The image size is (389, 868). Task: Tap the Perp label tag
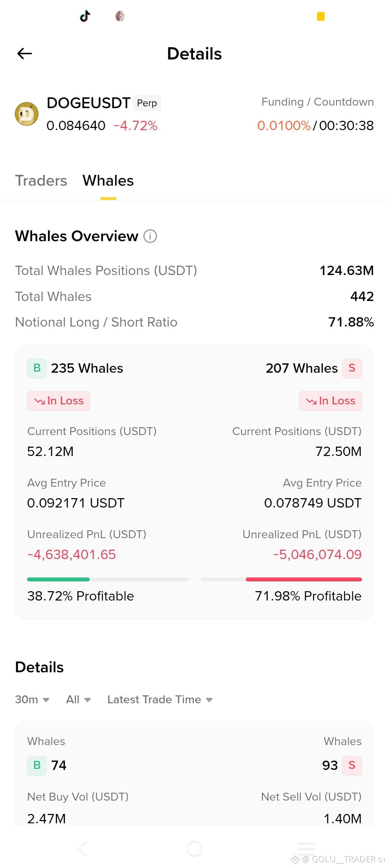[x=147, y=103]
